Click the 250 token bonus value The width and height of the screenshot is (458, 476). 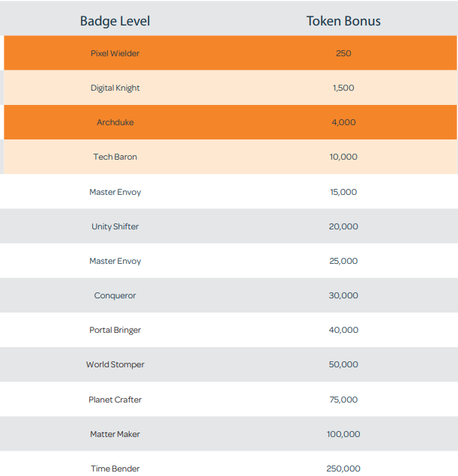click(343, 53)
